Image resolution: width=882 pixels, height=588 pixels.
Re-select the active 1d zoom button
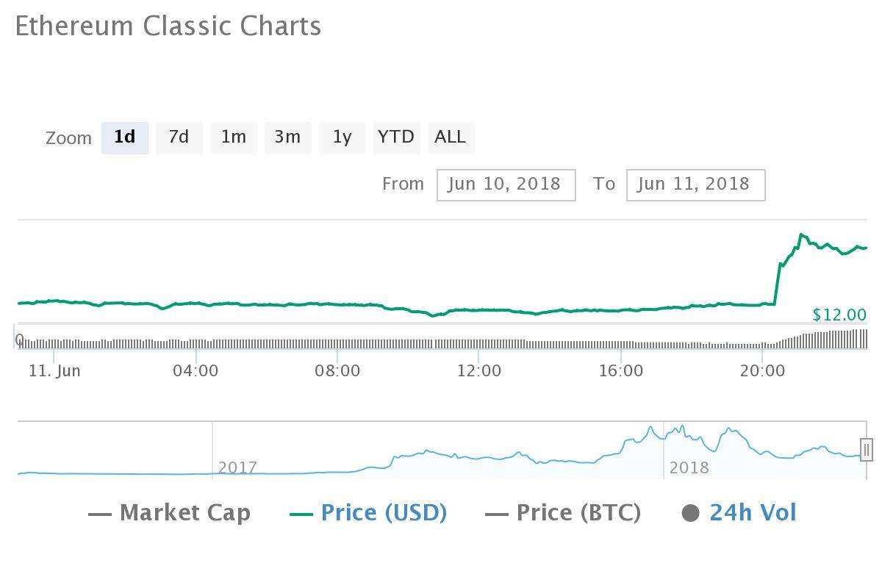(124, 137)
